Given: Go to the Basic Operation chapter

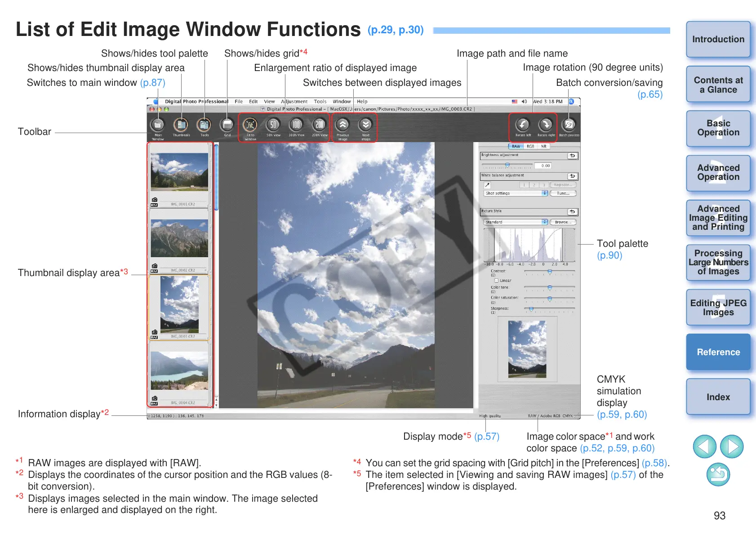Looking at the screenshot, I should 718,129.
